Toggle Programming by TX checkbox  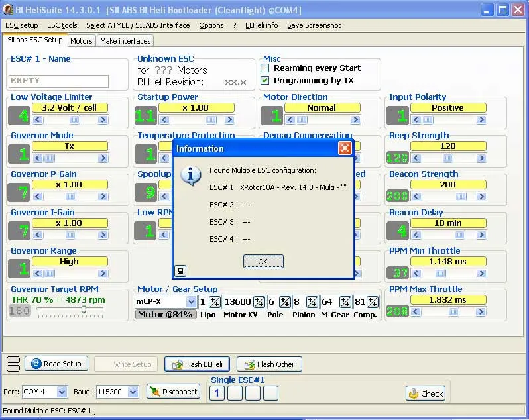265,81
